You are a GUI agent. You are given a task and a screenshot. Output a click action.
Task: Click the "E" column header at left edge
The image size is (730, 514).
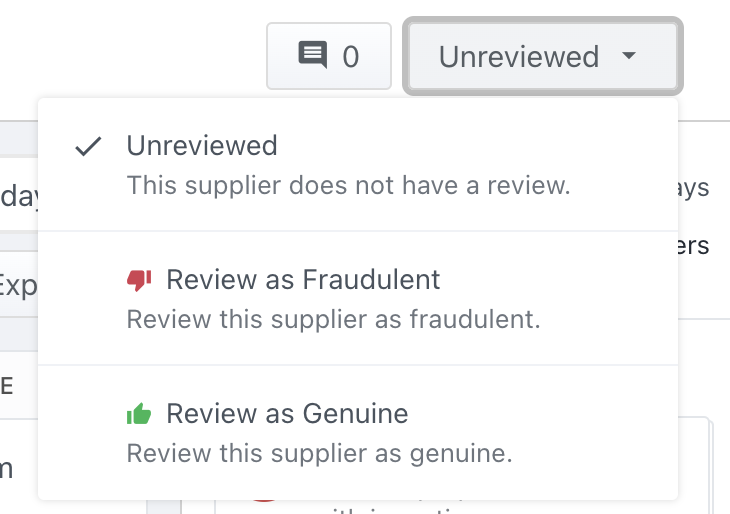click(x=7, y=386)
